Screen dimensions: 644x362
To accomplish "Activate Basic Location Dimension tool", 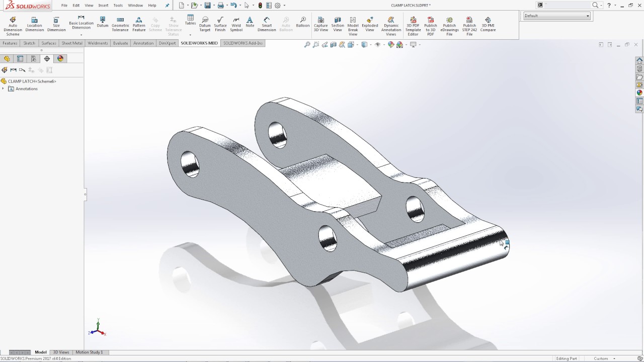I will pyautogui.click(x=81, y=23).
